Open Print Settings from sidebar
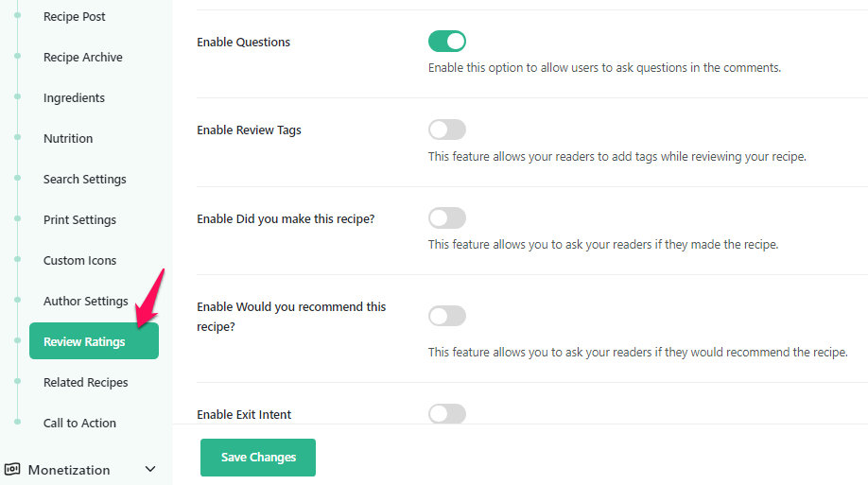The height and width of the screenshot is (485, 868). click(79, 220)
